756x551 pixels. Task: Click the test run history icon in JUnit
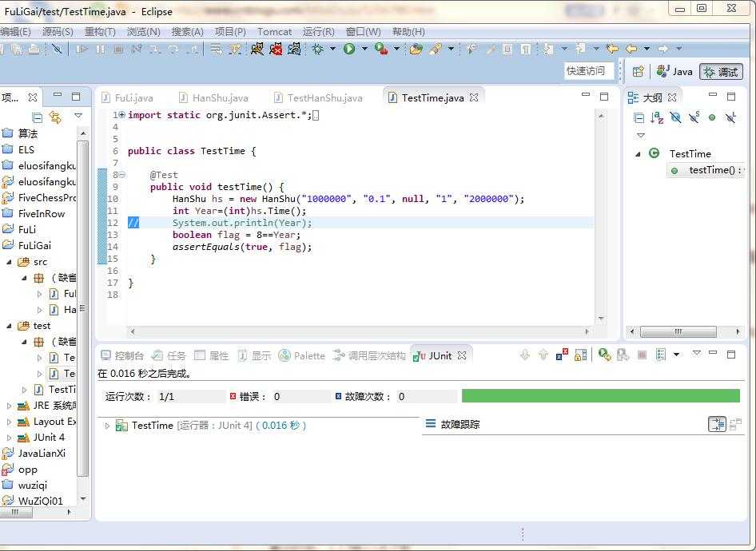click(661, 355)
